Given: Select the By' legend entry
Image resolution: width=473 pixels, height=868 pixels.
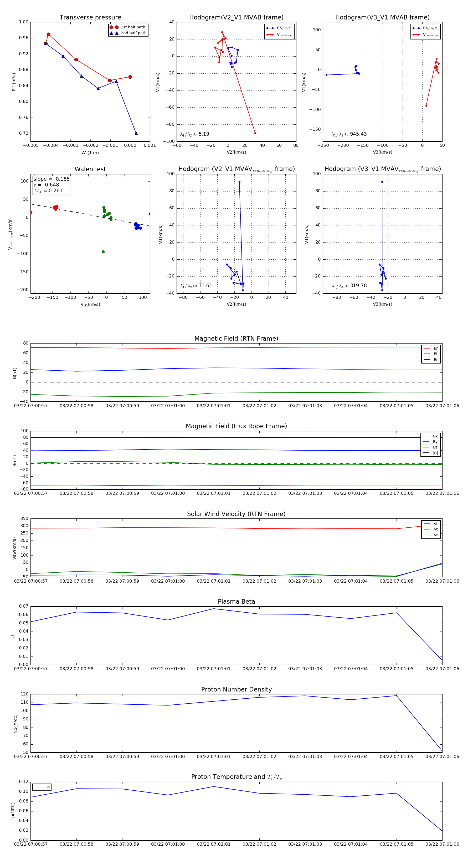Looking at the screenshot, I should point(431,442).
